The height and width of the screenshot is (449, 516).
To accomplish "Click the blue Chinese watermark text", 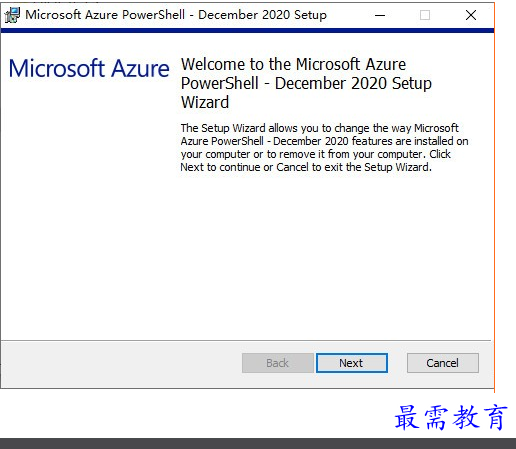I will point(451,417).
